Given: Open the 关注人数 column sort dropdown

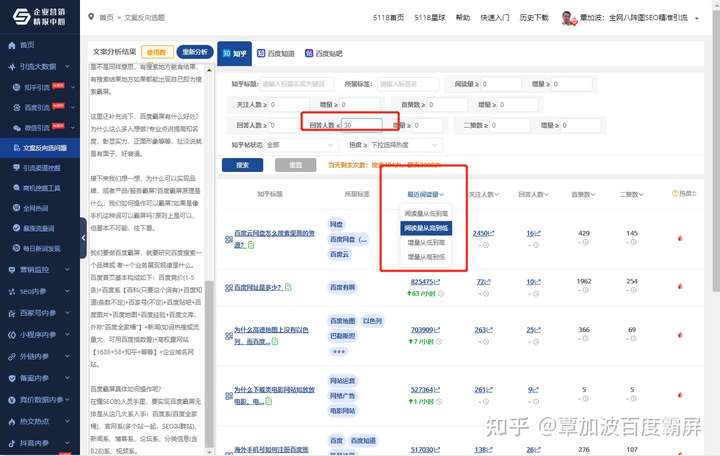Looking at the screenshot, I should coord(484,194).
